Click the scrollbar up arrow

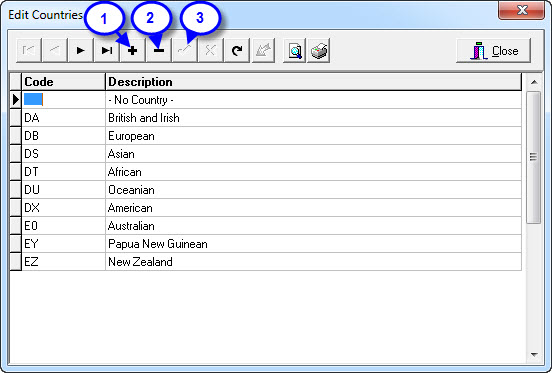coord(534,82)
